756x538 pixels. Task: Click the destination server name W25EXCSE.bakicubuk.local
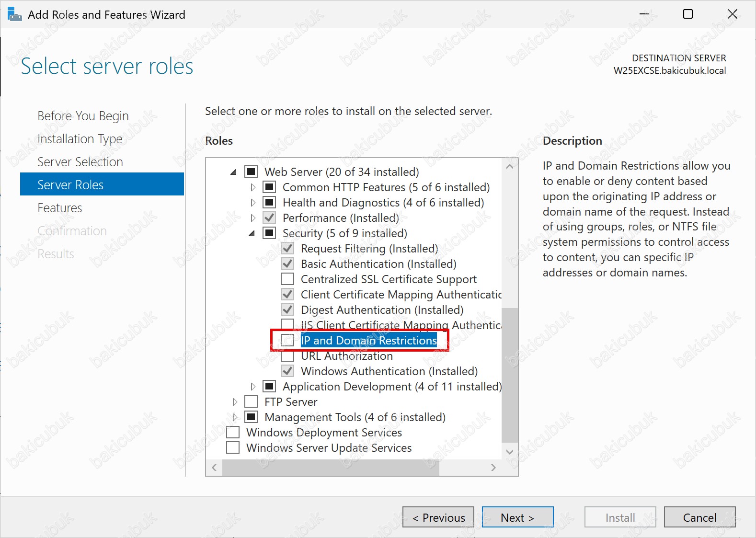click(670, 70)
